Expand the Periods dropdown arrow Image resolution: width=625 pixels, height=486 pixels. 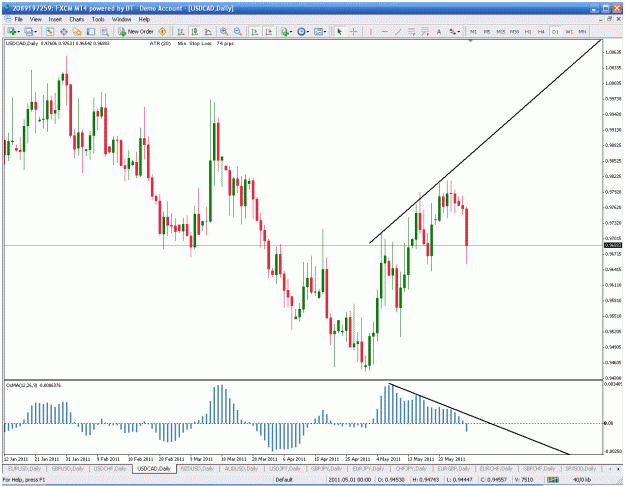[308, 32]
